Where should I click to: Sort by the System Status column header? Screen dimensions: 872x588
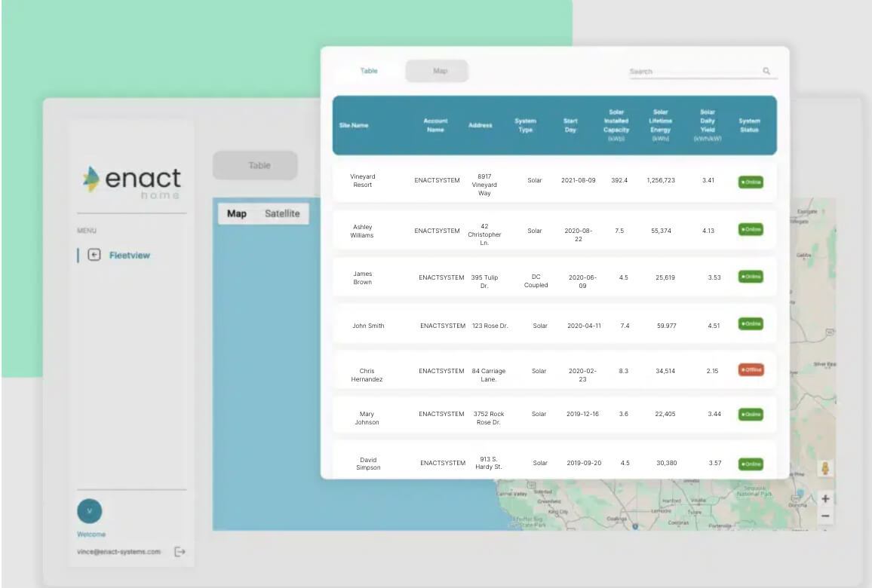751,127
